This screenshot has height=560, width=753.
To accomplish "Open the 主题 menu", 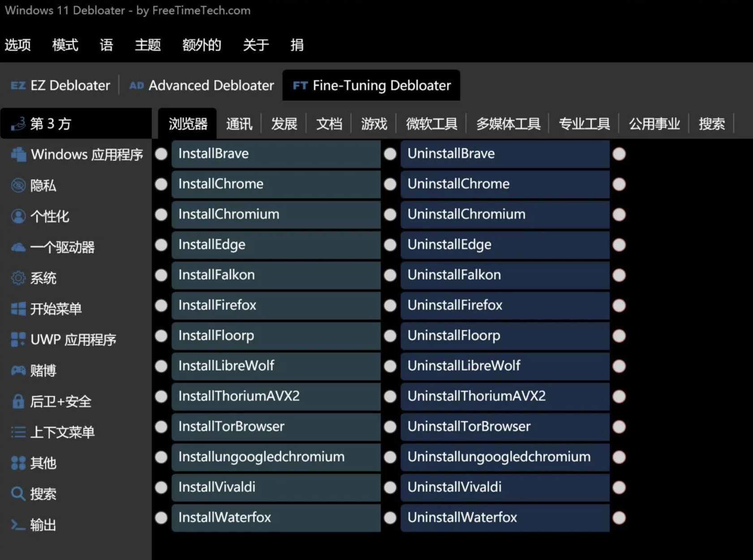I will click(148, 45).
